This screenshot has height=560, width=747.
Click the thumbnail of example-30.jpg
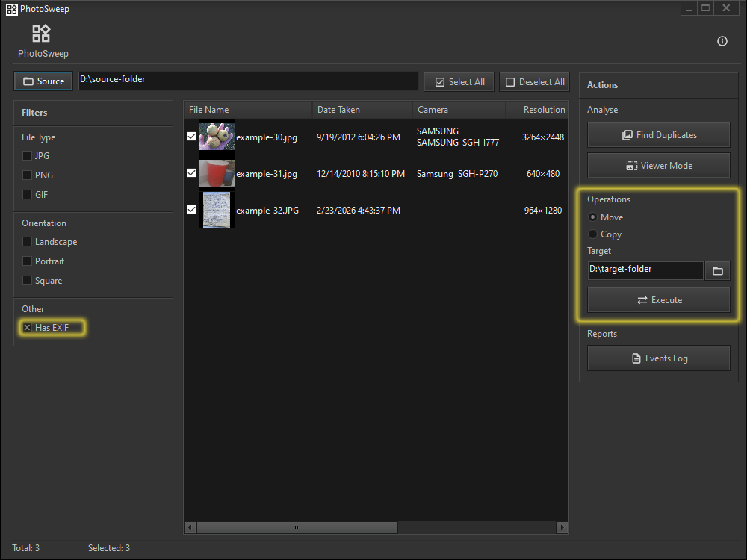click(x=216, y=136)
